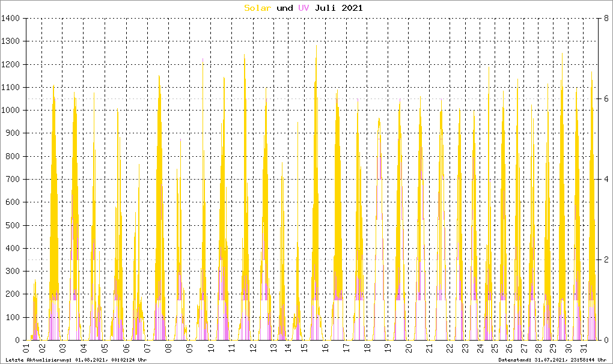Image resolution: width=613 pixels, height=364 pixels.
Task: Select the 1000 label on the left axis
Action: coord(11,111)
